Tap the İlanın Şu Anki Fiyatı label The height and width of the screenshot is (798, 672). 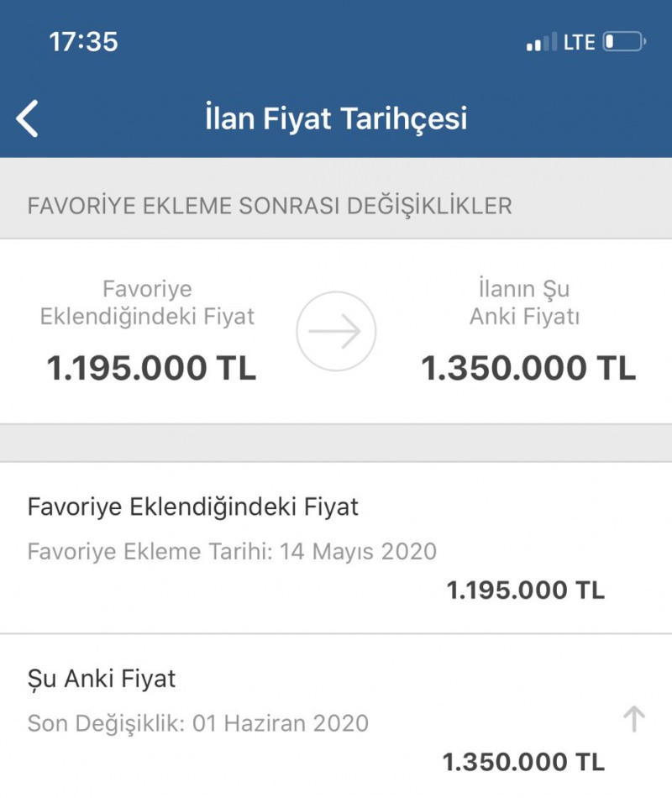pos(524,302)
